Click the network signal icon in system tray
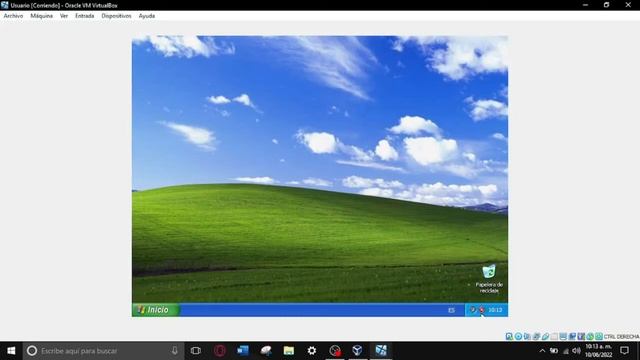This screenshot has width=640, height=360. coord(565,351)
